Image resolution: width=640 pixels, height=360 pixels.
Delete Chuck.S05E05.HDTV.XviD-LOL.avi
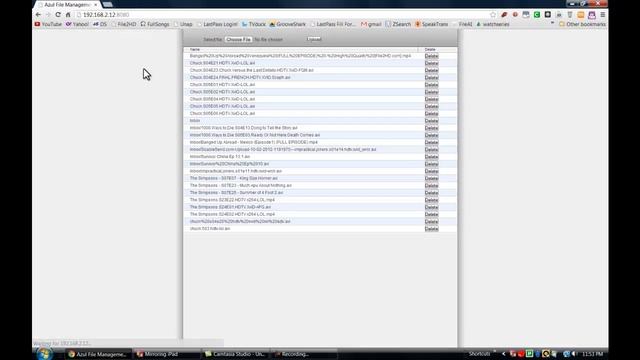click(431, 107)
